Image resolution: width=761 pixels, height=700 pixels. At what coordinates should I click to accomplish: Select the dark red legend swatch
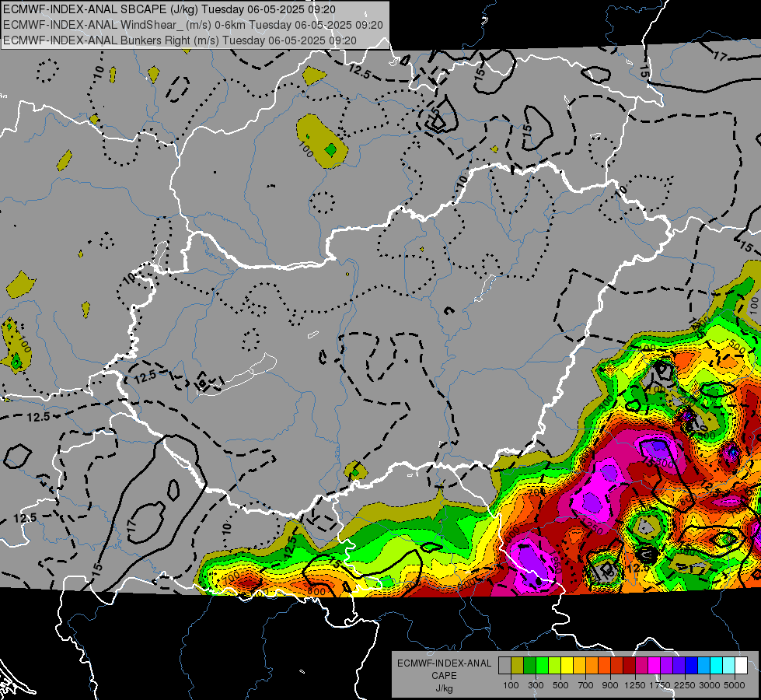pyautogui.click(x=629, y=666)
